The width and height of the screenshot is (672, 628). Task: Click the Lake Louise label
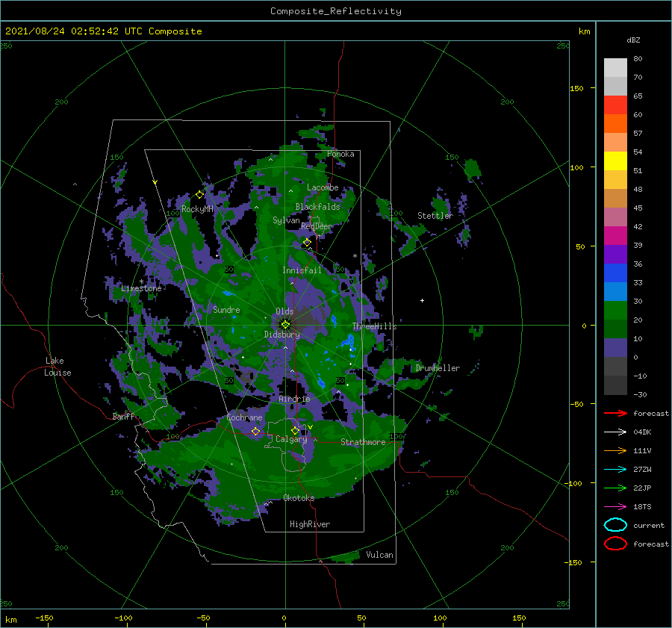point(57,367)
